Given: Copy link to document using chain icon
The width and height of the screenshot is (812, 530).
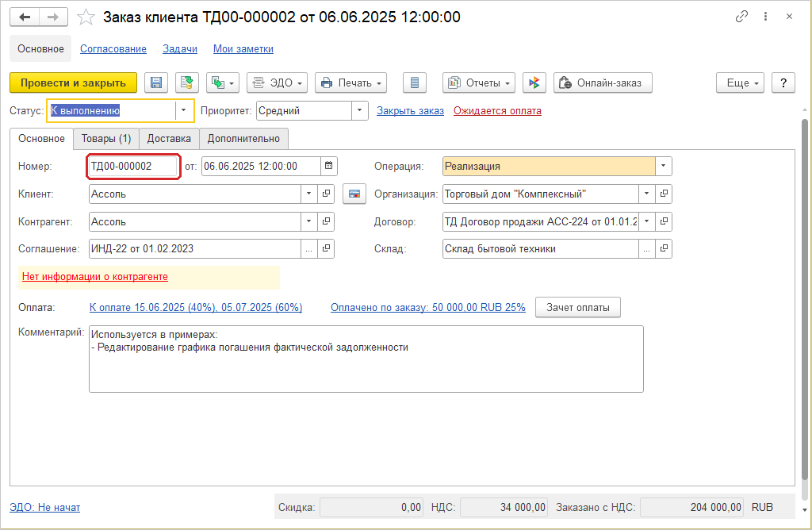Looking at the screenshot, I should coord(741,17).
